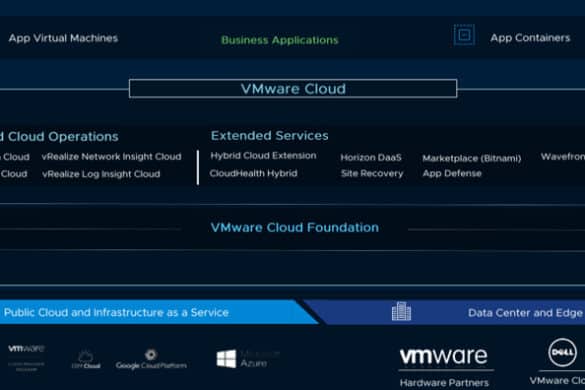This screenshot has width=585, height=390.
Task: Click Horizon DaaS
Action: (371, 157)
